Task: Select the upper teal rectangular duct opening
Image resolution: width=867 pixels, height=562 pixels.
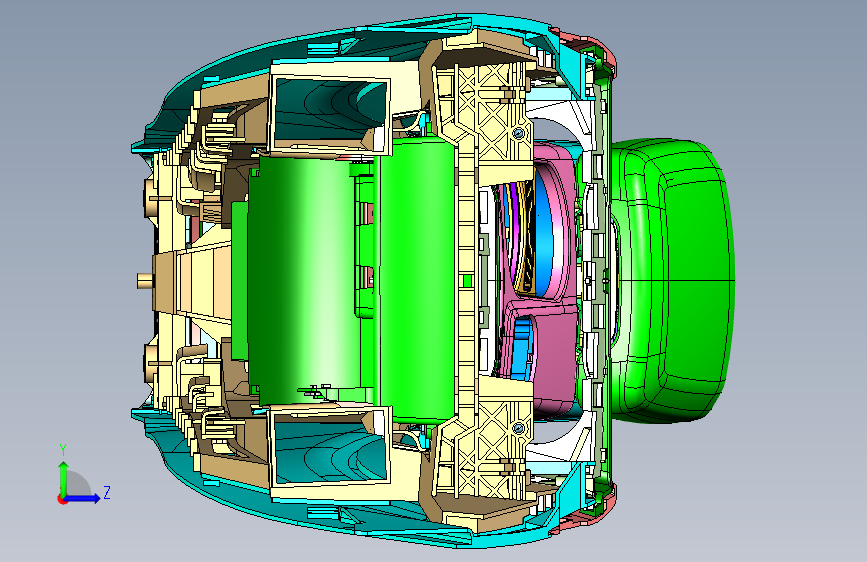Action: click(x=330, y=115)
